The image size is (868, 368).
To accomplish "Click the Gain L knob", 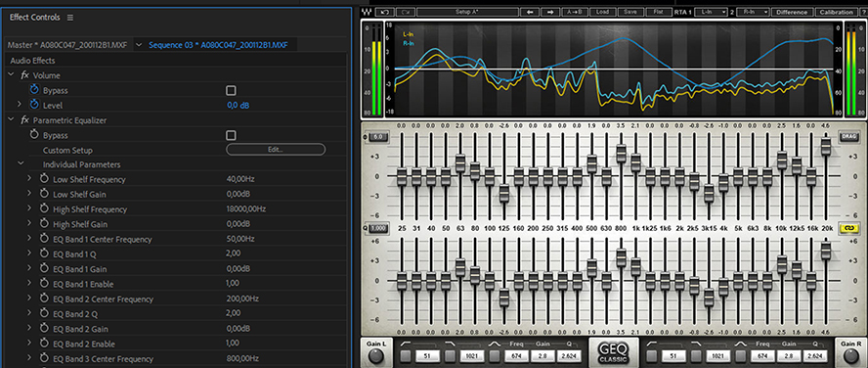I will tap(376, 357).
